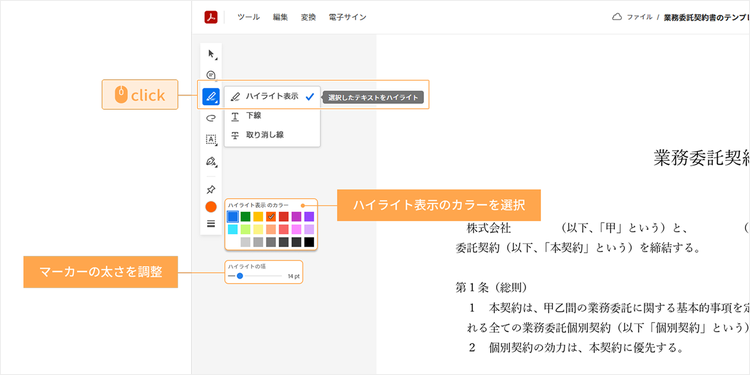Click the Adobe Acrobat logo icon
750x375 pixels.
[211, 17]
